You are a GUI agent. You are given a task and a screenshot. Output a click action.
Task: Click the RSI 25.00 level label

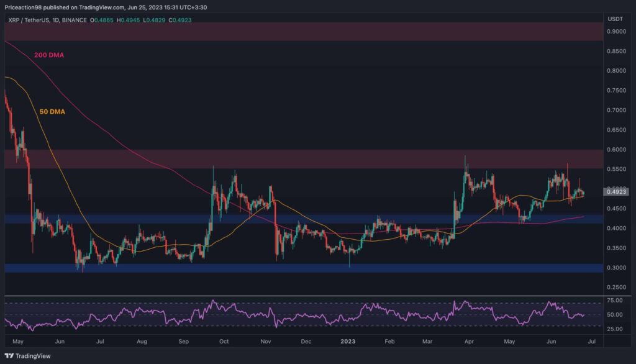(614, 329)
